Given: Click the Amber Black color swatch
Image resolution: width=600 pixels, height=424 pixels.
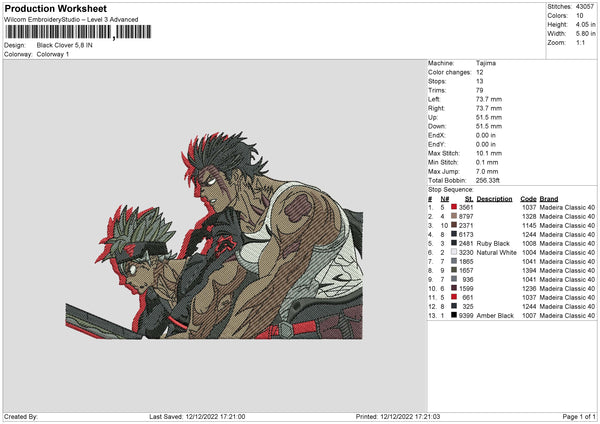Looking at the screenshot, I should [x=454, y=315].
